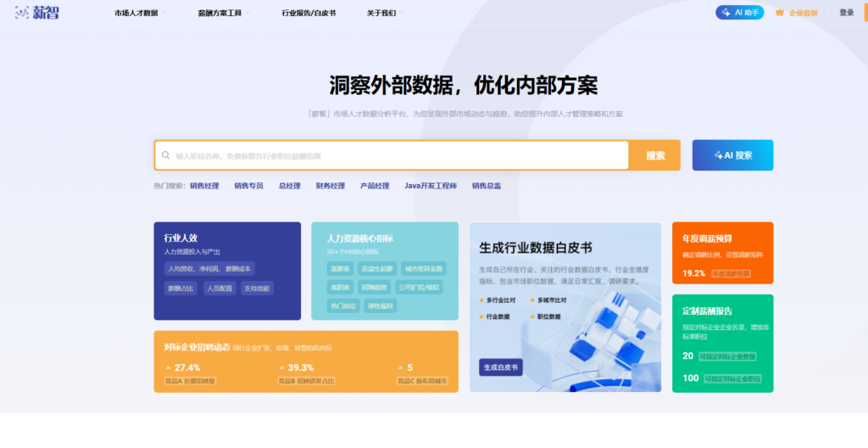Expand the 薪酬方案工具 dropdown arrow
868x448 pixels.
tap(247, 13)
